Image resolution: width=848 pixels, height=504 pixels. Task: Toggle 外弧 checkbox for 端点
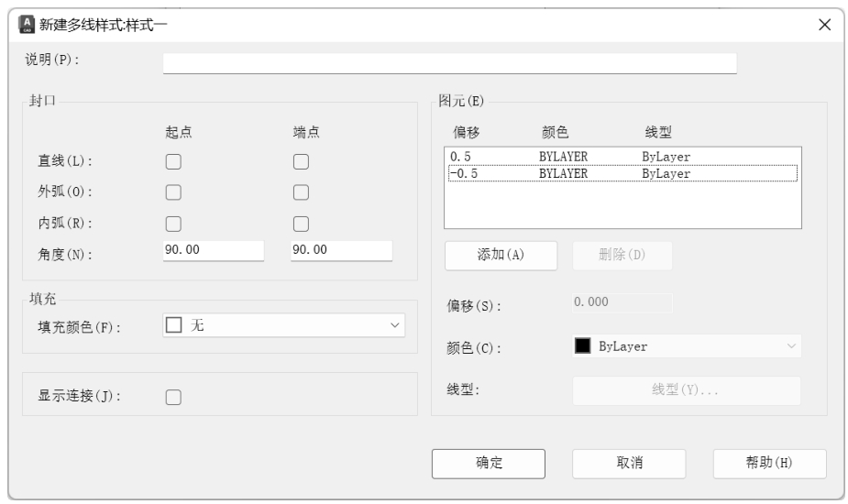click(x=300, y=193)
